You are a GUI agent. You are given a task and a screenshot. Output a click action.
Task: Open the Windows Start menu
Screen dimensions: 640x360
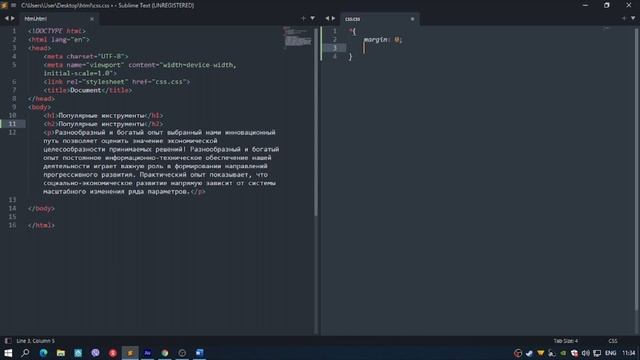[8, 353]
